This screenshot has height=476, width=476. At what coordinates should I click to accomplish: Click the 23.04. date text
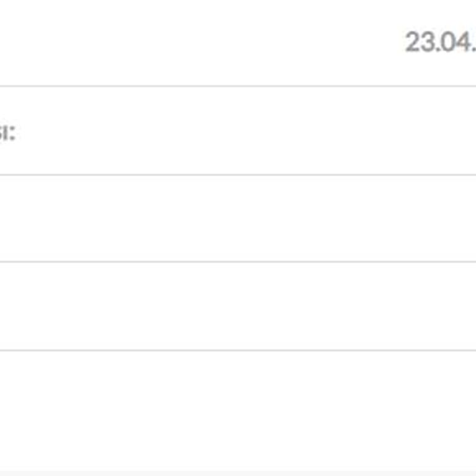coord(440,43)
